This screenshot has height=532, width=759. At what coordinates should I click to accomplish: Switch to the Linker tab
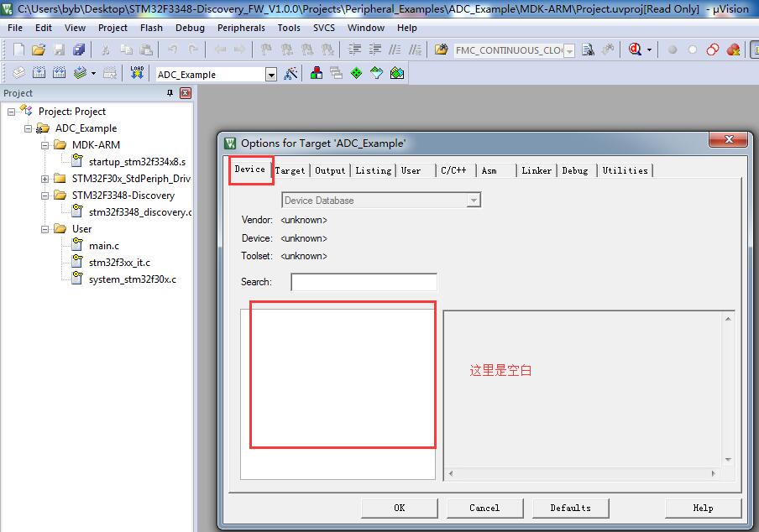click(537, 170)
